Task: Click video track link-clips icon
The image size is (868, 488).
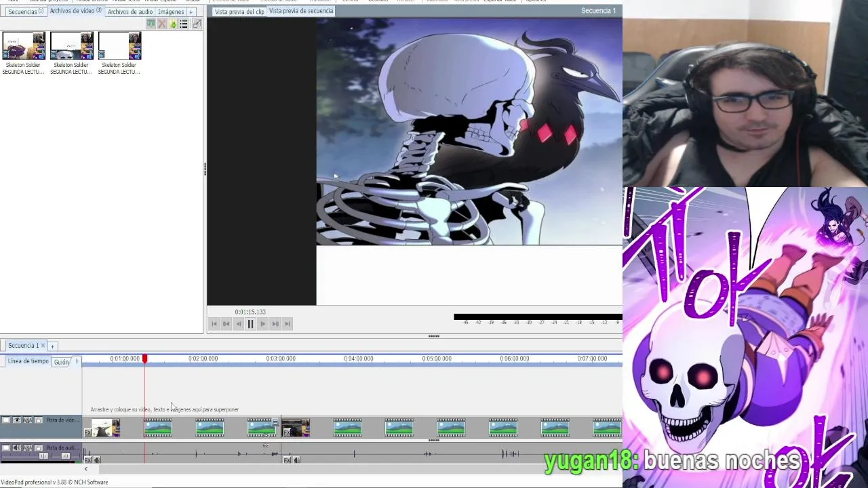Action: [28, 420]
